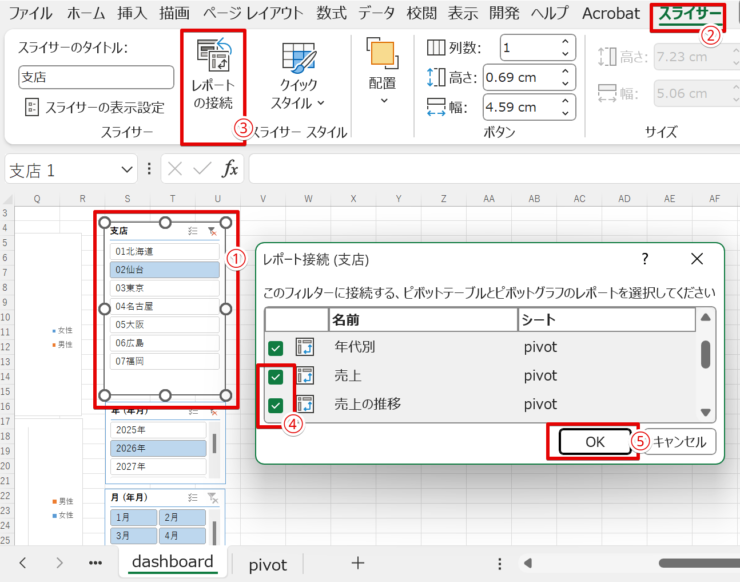Image resolution: width=740 pixels, height=582 pixels.
Task: Select 2月 in month slicer
Action: point(182,517)
